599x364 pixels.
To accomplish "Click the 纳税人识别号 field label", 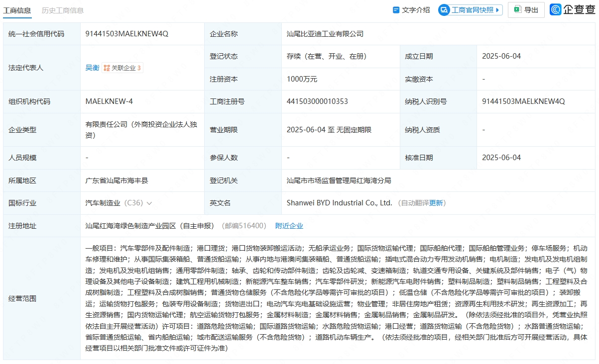I will click(x=426, y=101).
